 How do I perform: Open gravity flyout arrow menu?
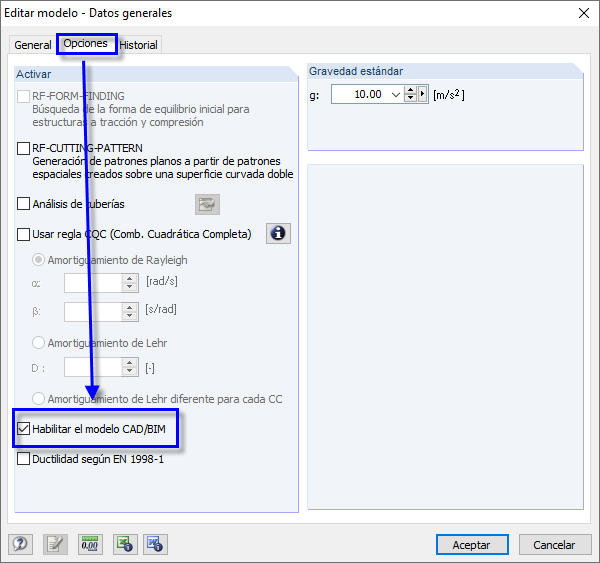(422, 94)
